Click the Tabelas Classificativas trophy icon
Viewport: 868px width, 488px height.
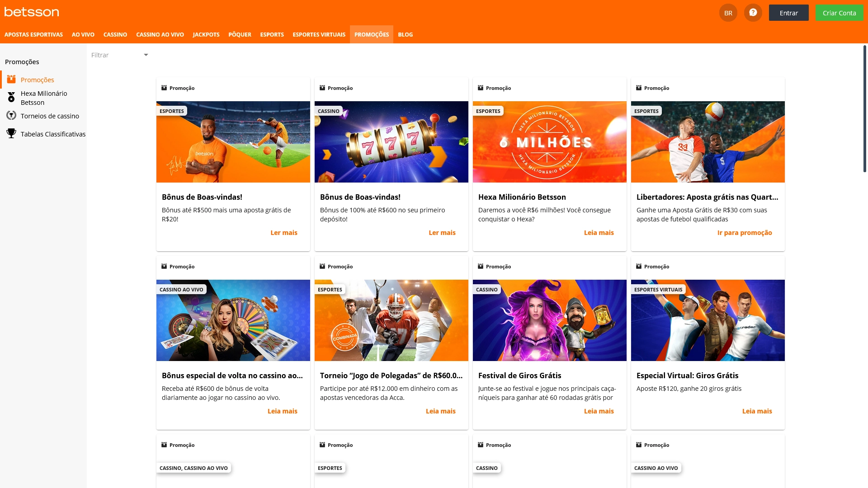coord(11,134)
